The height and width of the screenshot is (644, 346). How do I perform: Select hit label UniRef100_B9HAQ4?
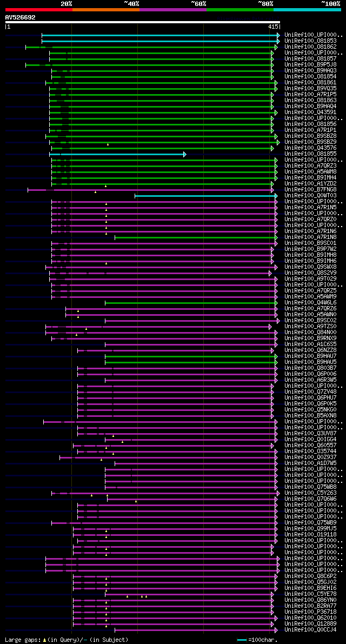click(310, 107)
